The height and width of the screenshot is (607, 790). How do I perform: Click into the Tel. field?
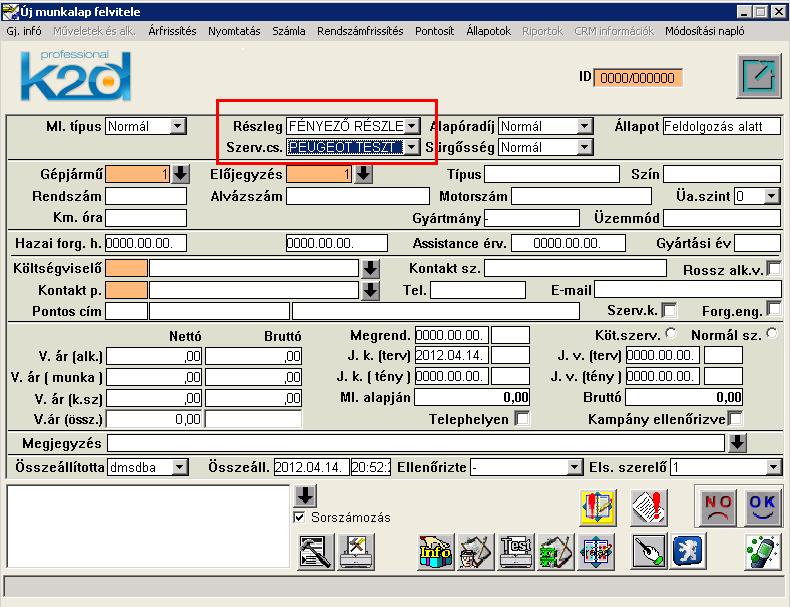point(478,290)
